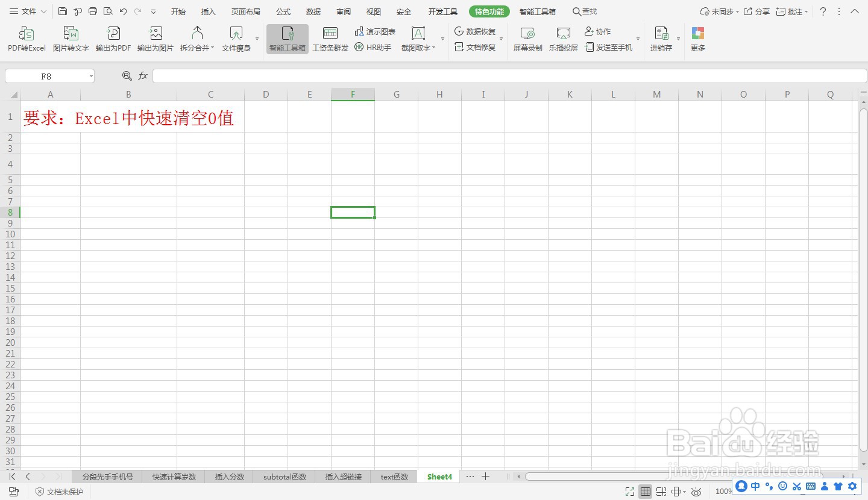Expand the 拆分合并 dropdown
Image resolution: width=868 pixels, height=500 pixels.
(213, 48)
